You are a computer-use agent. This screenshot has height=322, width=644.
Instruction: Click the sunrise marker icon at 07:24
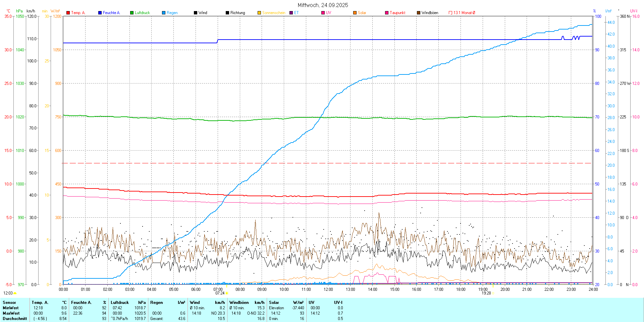227,293
